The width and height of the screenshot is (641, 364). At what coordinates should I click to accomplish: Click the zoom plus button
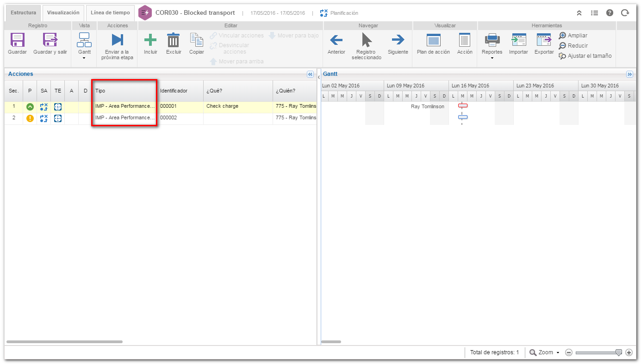[x=629, y=352]
